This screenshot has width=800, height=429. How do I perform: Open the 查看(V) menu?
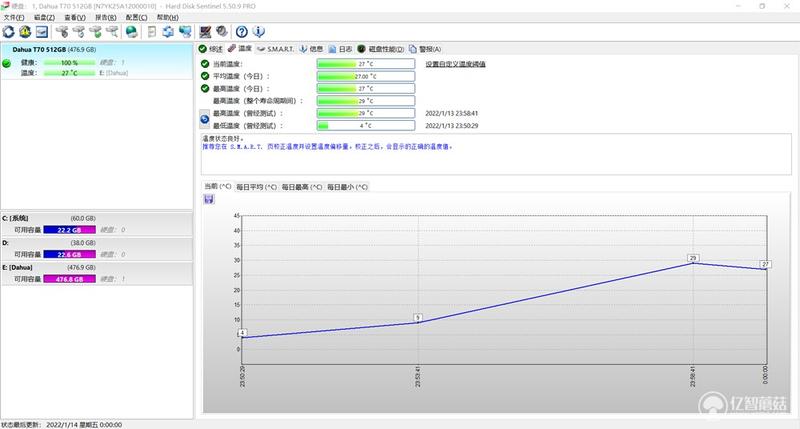click(75, 17)
